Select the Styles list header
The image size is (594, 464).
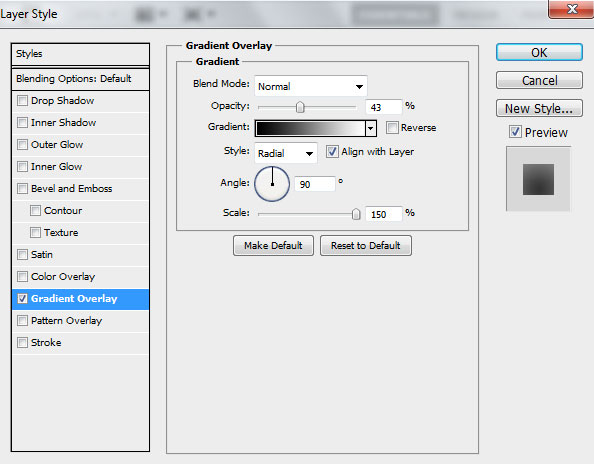[x=80, y=54]
